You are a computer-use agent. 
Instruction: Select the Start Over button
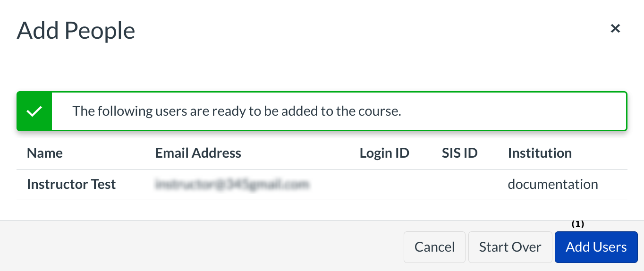[x=510, y=247]
